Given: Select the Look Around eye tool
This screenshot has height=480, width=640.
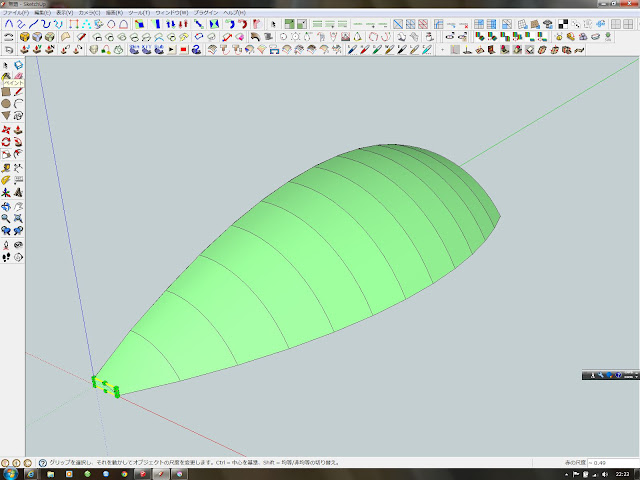Looking at the screenshot, I should click(x=18, y=245).
